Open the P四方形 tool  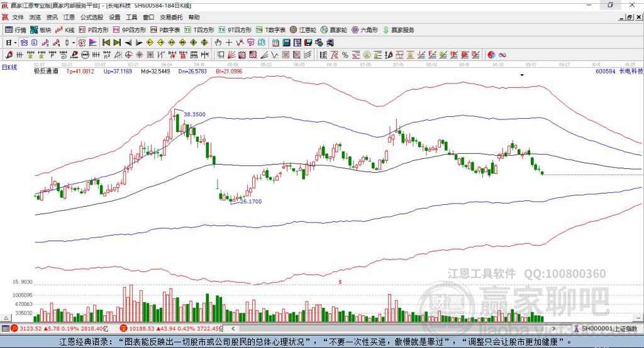(94, 30)
